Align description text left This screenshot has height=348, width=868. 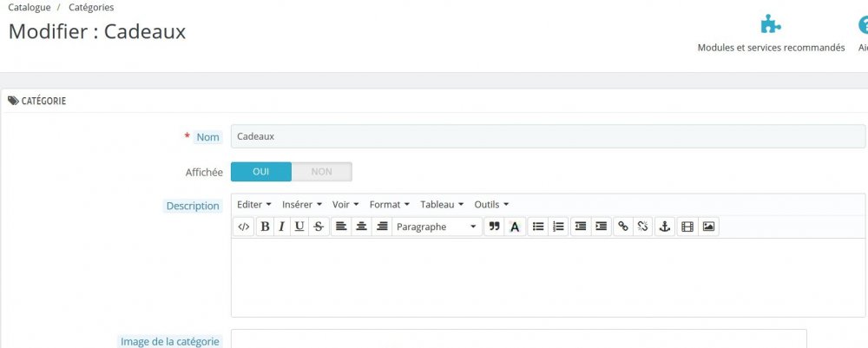341,227
